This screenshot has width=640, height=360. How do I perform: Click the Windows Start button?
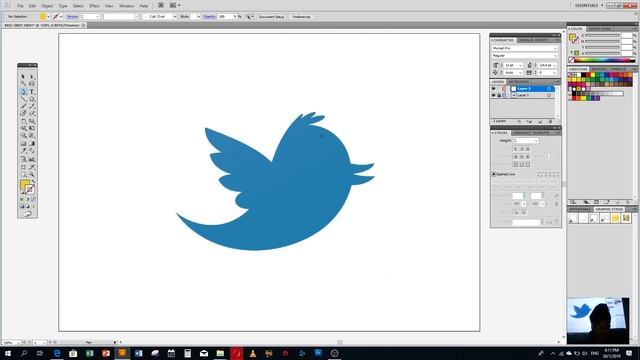click(7, 353)
